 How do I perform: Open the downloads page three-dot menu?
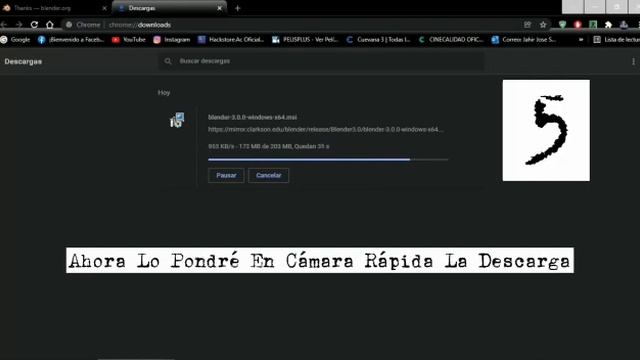[x=633, y=61]
